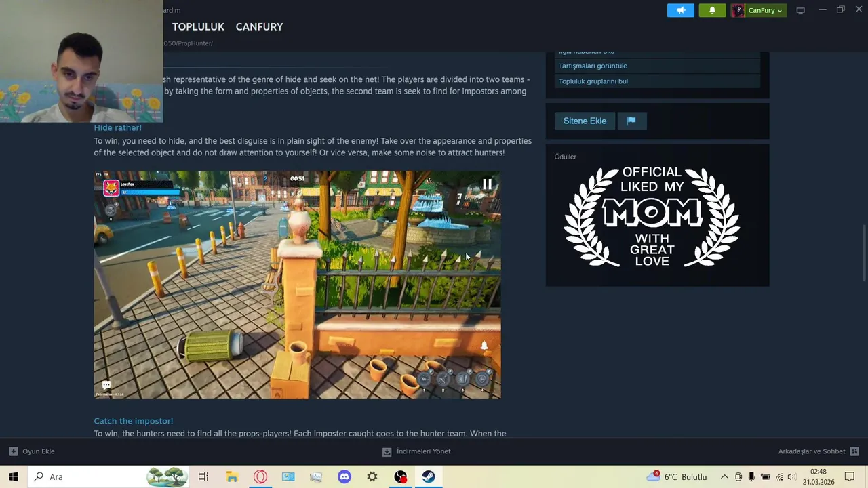Screen dimensions: 868x488
Task: Open the weather widget 6°C Bulutlu
Action: (x=677, y=476)
